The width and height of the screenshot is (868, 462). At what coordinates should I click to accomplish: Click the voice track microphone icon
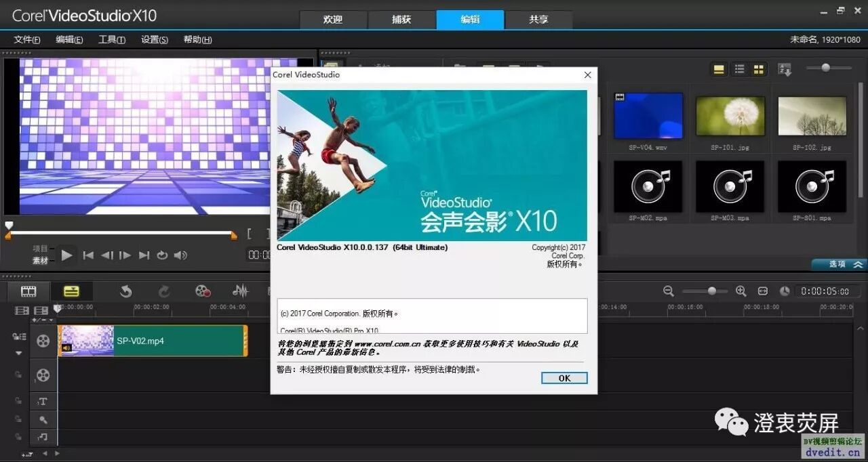point(43,420)
